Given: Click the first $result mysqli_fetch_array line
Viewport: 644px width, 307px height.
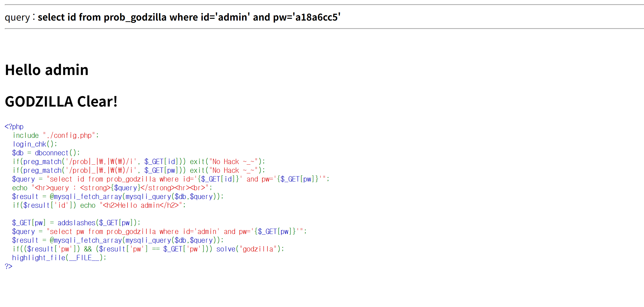Looking at the screenshot, I should (118, 196).
